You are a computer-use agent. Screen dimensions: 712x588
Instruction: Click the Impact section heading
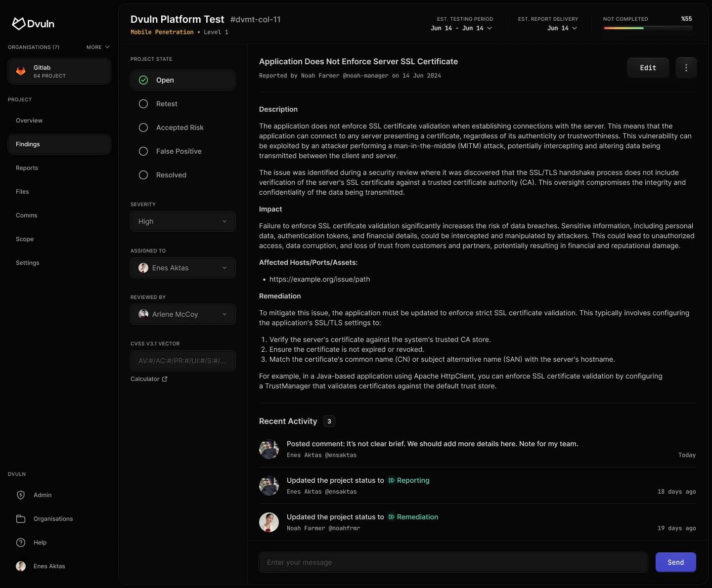(270, 209)
